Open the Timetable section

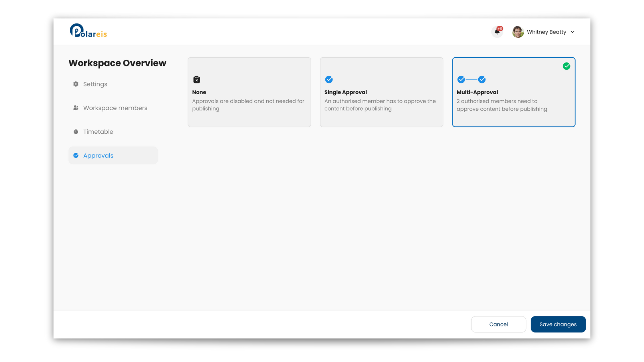[98, 132]
